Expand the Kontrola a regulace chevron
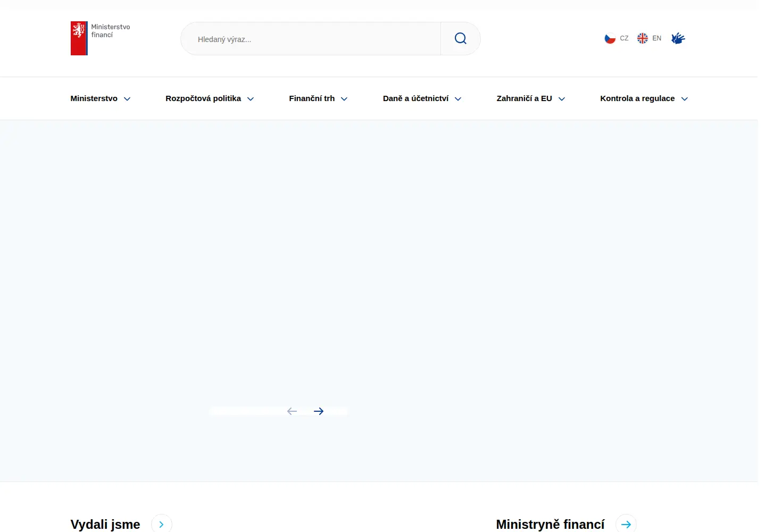Screen dimensions: 766x532 pos(685,99)
